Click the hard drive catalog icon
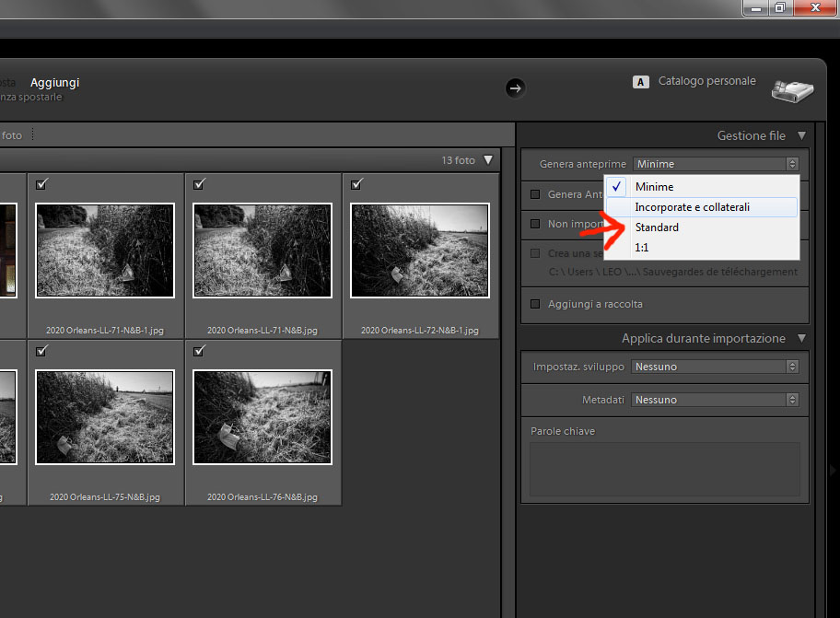The width and height of the screenshot is (840, 618). click(x=792, y=91)
